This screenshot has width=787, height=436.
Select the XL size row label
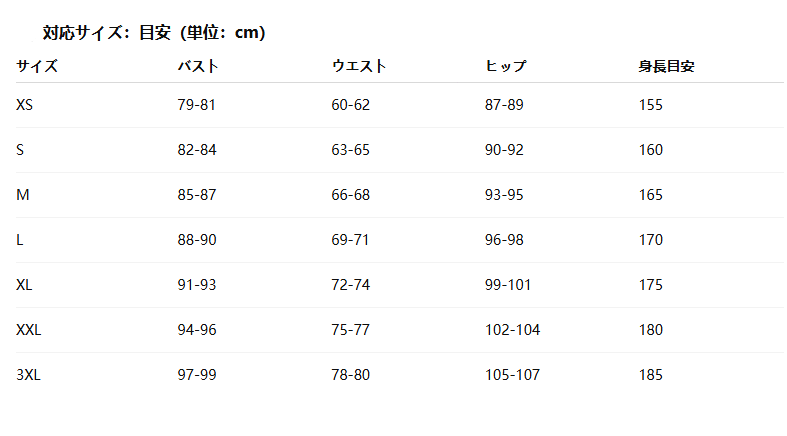click(x=24, y=285)
